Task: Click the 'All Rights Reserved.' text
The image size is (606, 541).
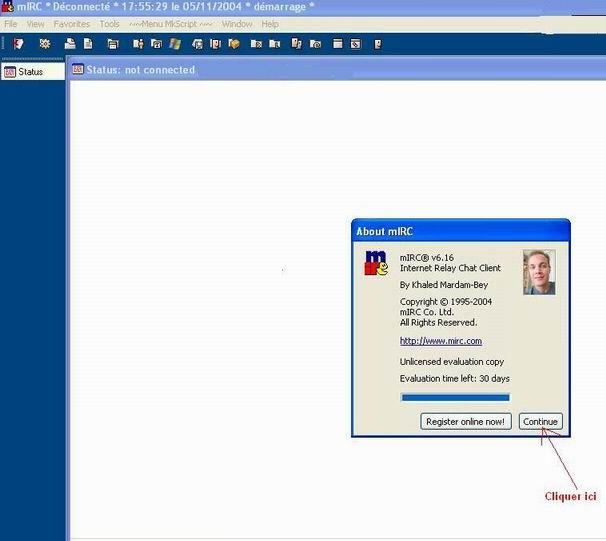Action: tap(438, 322)
